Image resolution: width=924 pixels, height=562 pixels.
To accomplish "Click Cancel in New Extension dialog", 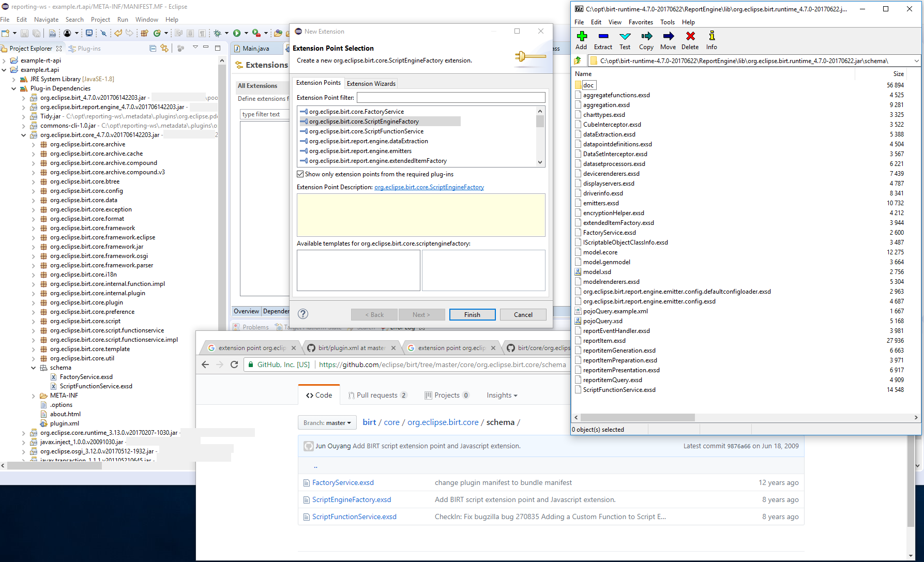I will pos(523,314).
